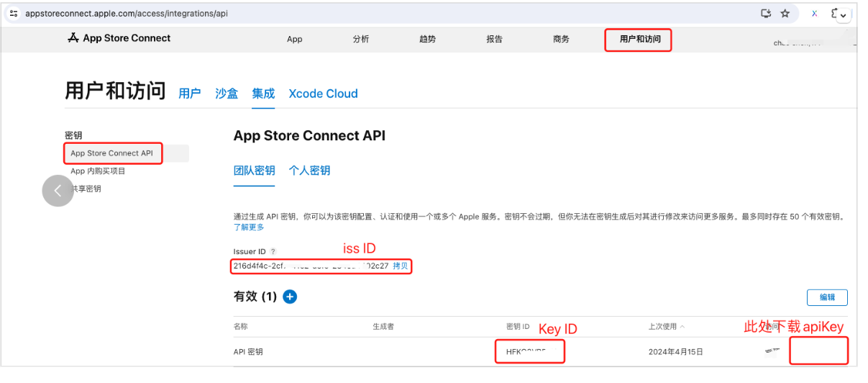The width and height of the screenshot is (868, 383).
Task: Click the App Store Connect API heading
Action: pyautogui.click(x=309, y=135)
